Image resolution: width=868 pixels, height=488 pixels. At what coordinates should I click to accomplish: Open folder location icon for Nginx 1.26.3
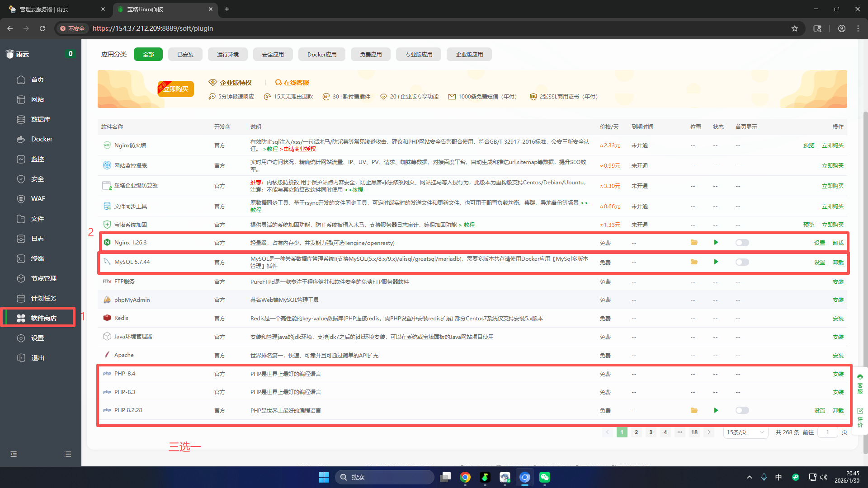(694, 243)
